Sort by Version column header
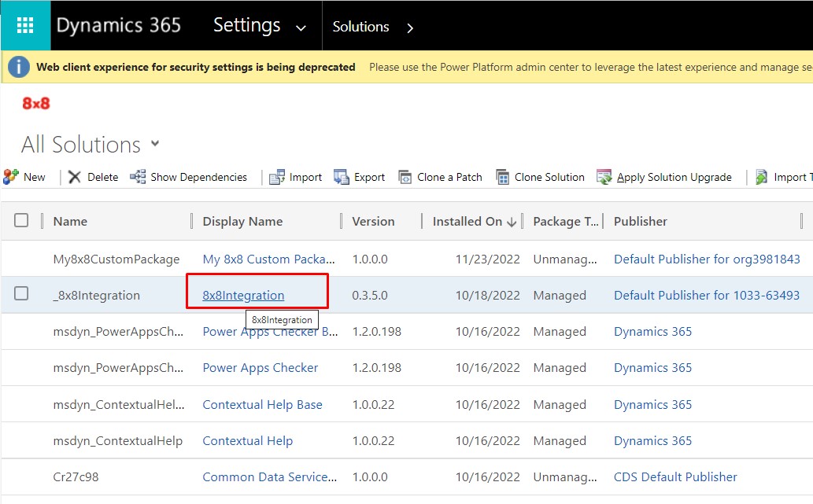The width and height of the screenshot is (813, 504). 373,221
